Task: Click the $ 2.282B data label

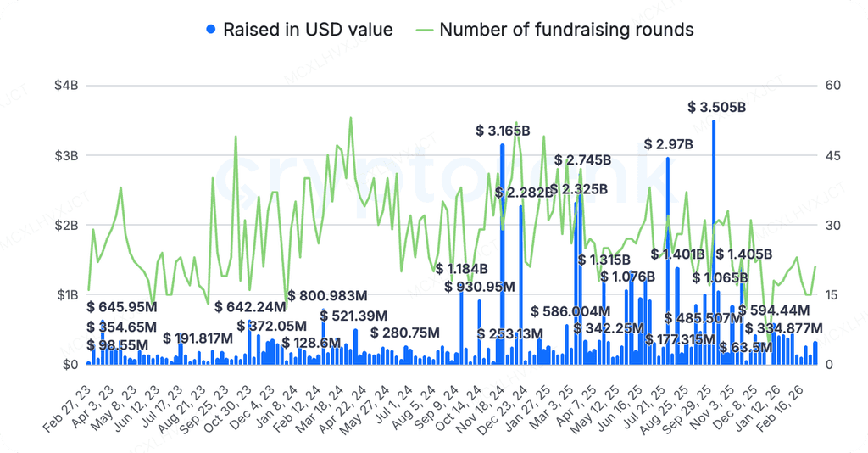Action: (524, 193)
